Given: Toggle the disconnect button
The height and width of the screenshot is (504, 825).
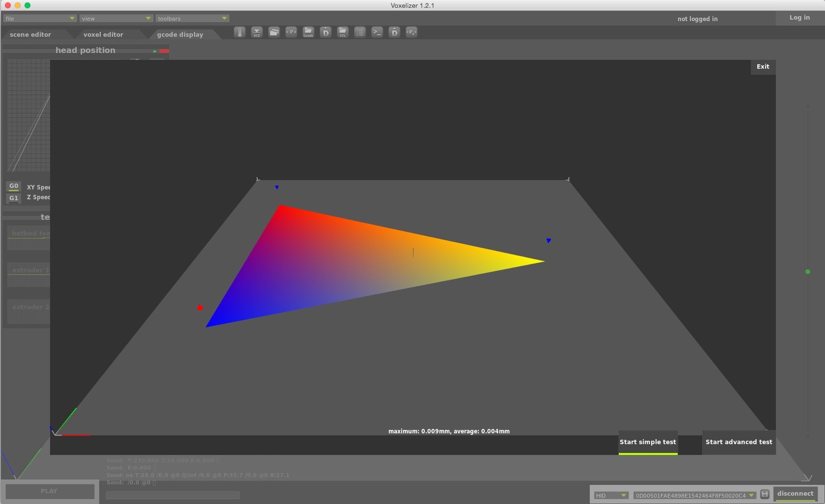Looking at the screenshot, I should (x=795, y=494).
